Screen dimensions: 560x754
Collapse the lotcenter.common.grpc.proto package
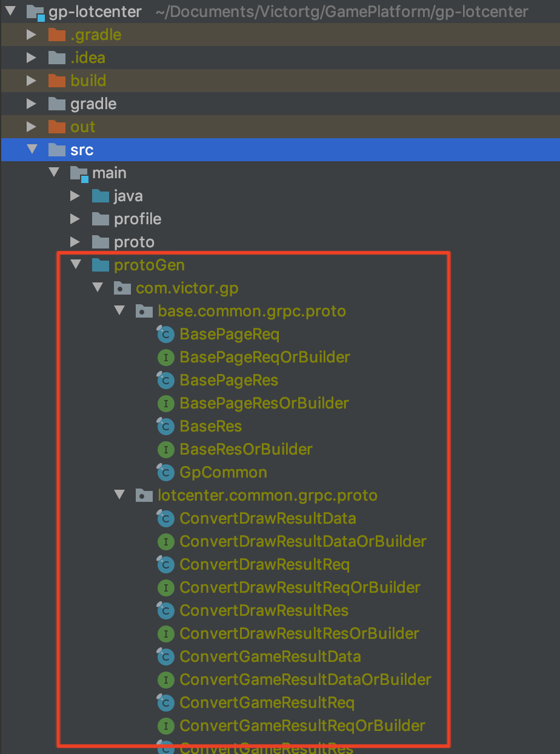pyautogui.click(x=119, y=495)
